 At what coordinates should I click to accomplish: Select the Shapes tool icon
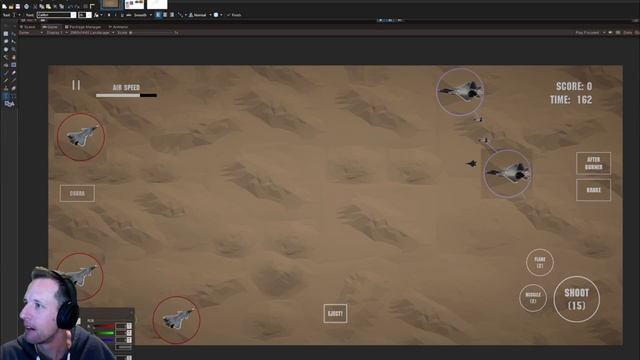(9, 104)
